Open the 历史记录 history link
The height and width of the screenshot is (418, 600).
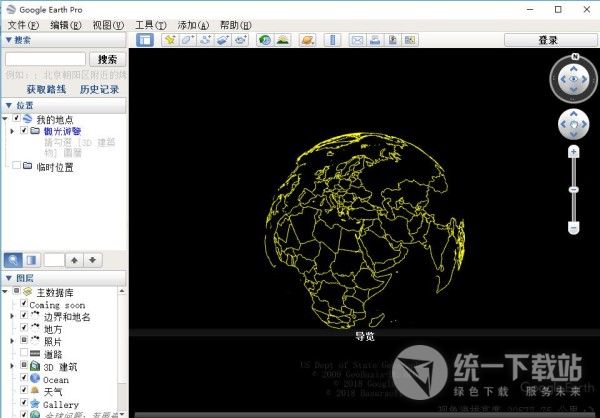pos(99,90)
